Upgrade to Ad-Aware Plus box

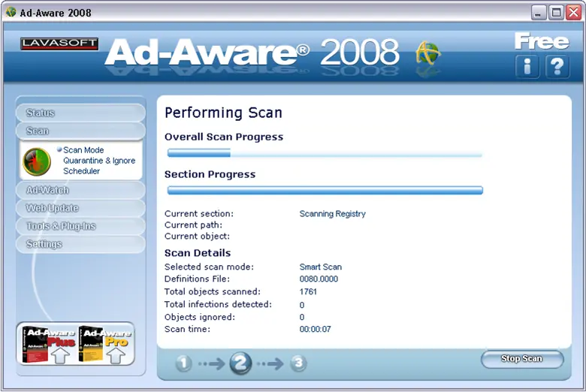[x=49, y=345]
